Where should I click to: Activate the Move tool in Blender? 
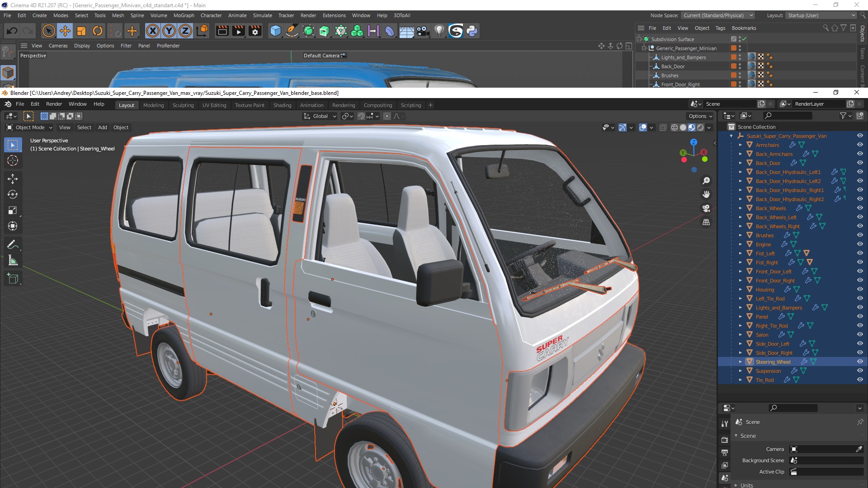(13, 179)
